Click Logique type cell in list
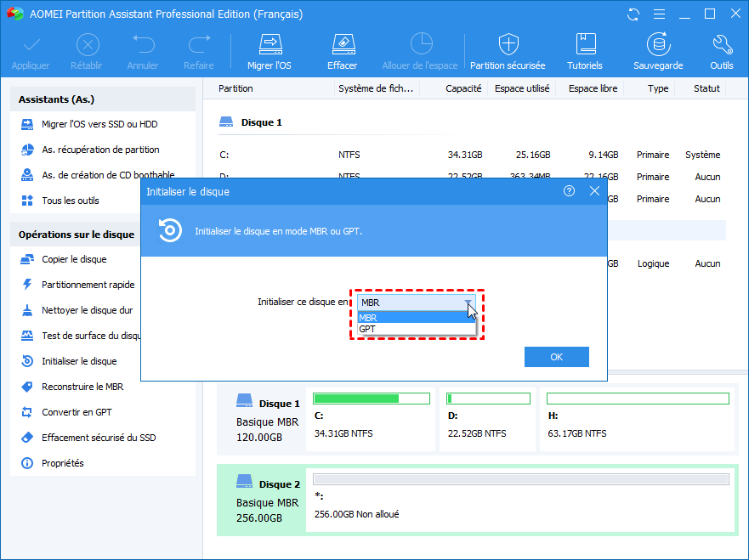Viewport: 749px width, 560px height. pyautogui.click(x=653, y=263)
